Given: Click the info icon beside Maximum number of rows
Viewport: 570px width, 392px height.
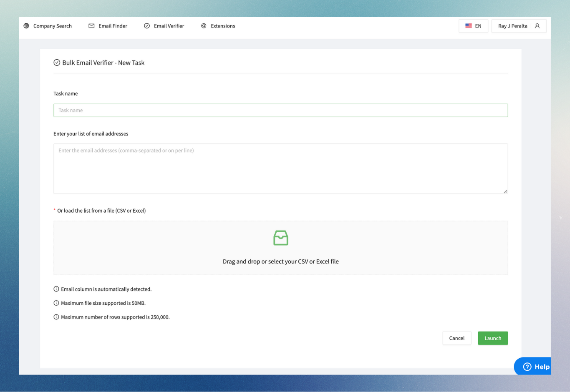Looking at the screenshot, I should 56,317.
